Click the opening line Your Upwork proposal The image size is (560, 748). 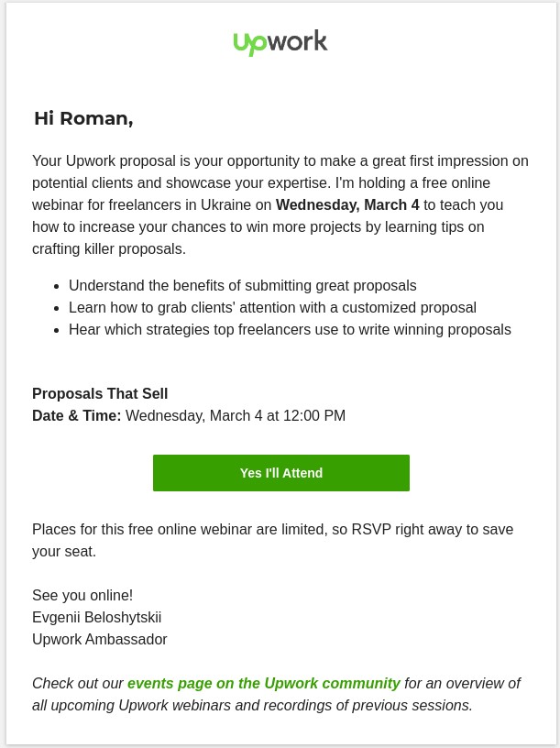pos(115,160)
